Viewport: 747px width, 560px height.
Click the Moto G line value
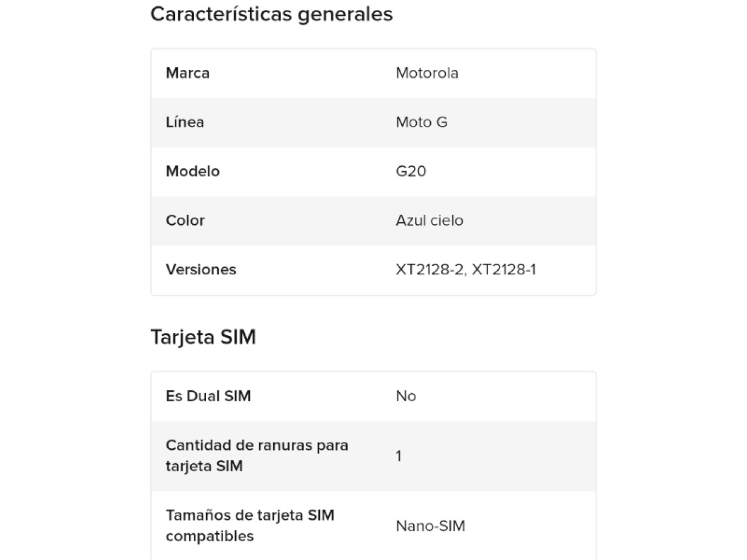click(x=421, y=122)
